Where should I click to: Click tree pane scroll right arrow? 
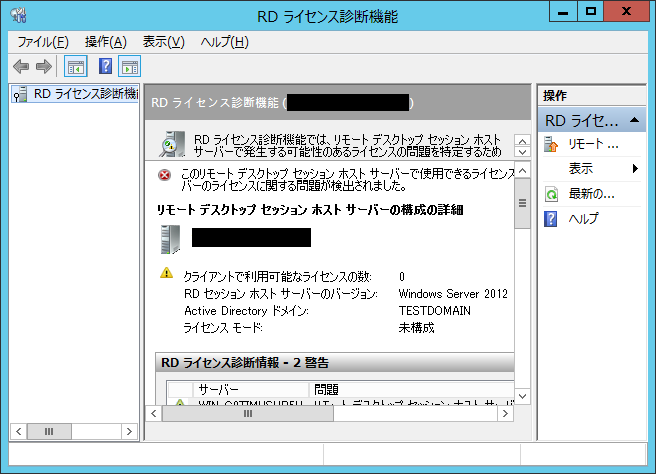pyautogui.click(x=129, y=431)
